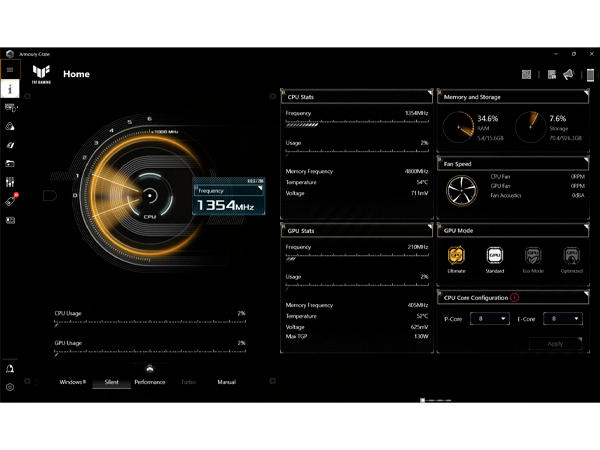The height and width of the screenshot is (450, 600).
Task: Click the CPU Core Configuration info icon
Action: click(x=515, y=297)
